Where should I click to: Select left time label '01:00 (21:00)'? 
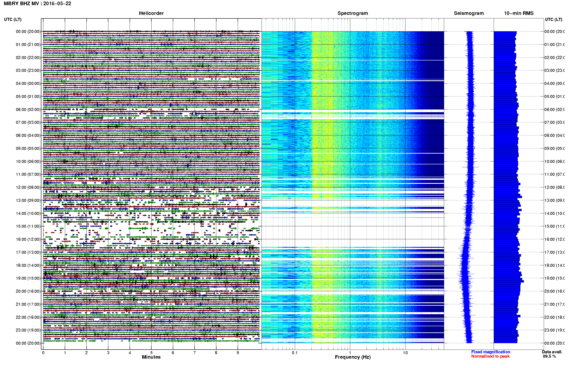pos(28,44)
